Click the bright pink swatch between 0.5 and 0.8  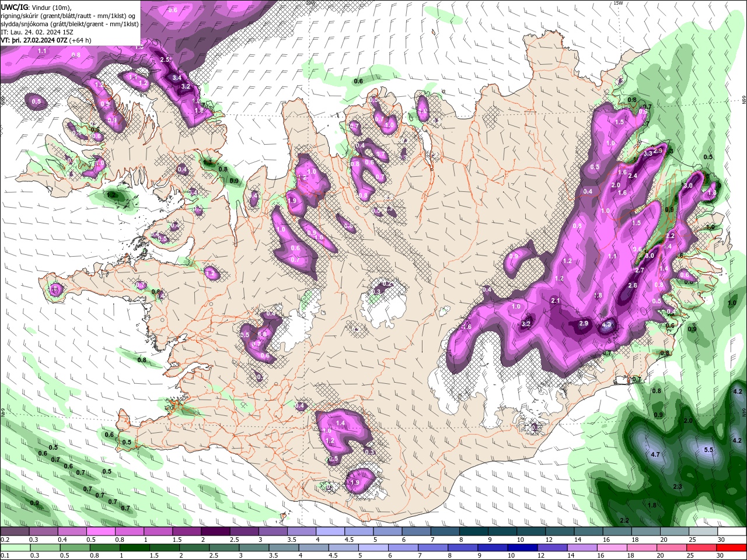point(100,531)
